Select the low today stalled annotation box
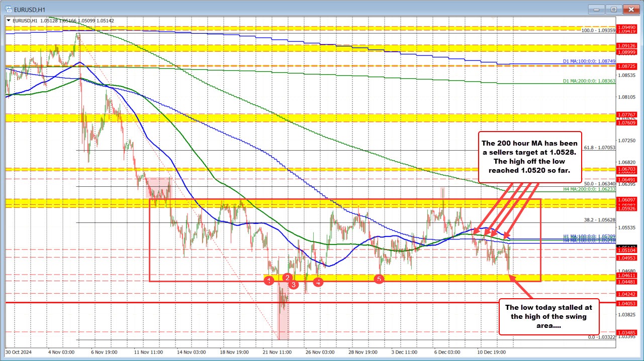644x361 pixels. click(x=548, y=316)
